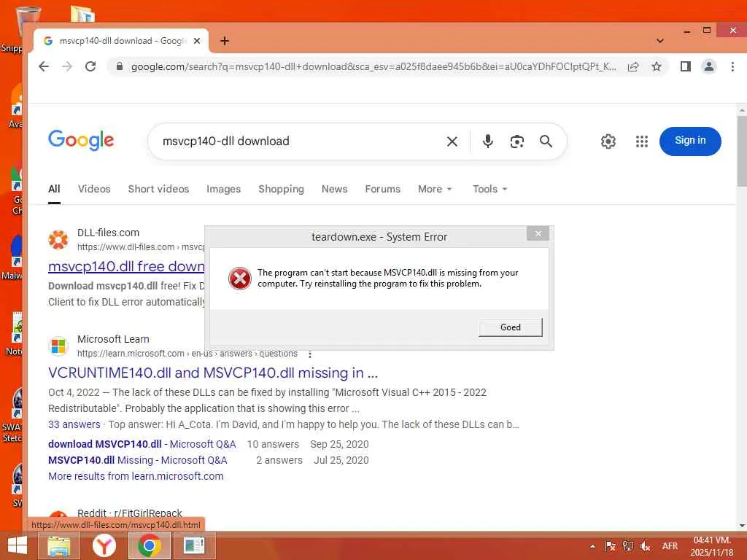Screen dimensions: 747x560
Task: Open the Chrome three-dot menu
Action: tap(732, 66)
